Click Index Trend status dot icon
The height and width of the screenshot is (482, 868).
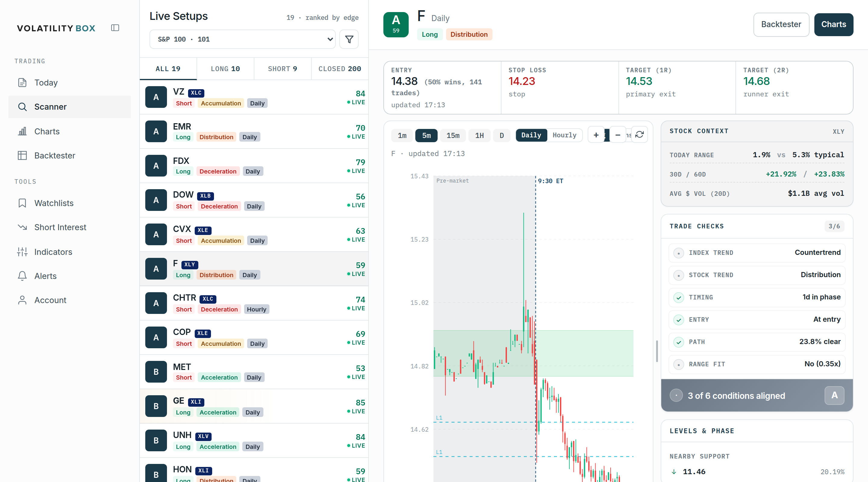(x=678, y=253)
